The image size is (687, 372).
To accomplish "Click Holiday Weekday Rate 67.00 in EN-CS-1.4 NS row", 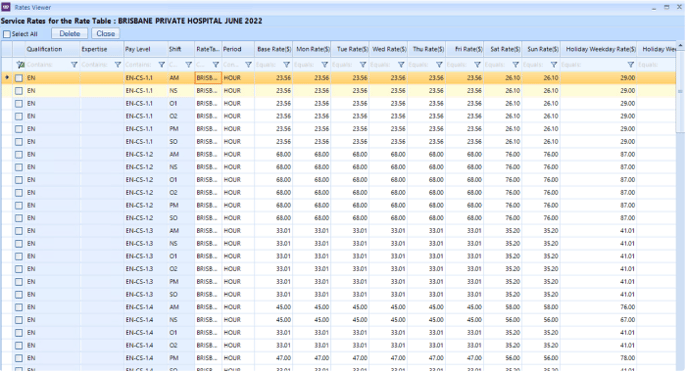I will coord(598,320).
